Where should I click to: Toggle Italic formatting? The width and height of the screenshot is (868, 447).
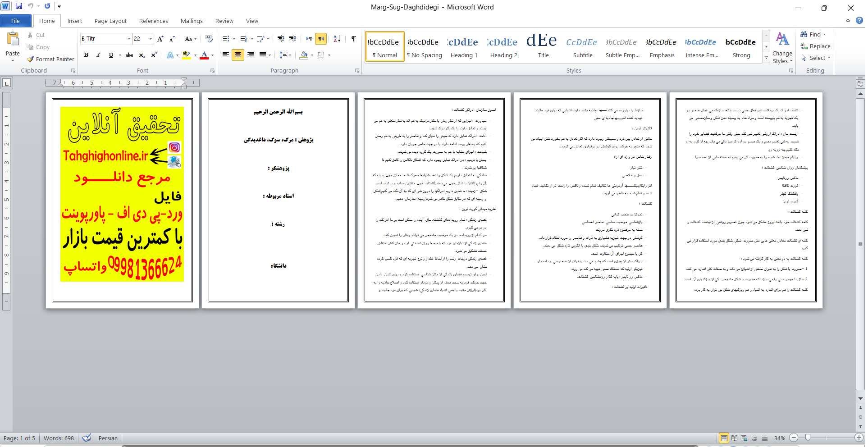[98, 55]
